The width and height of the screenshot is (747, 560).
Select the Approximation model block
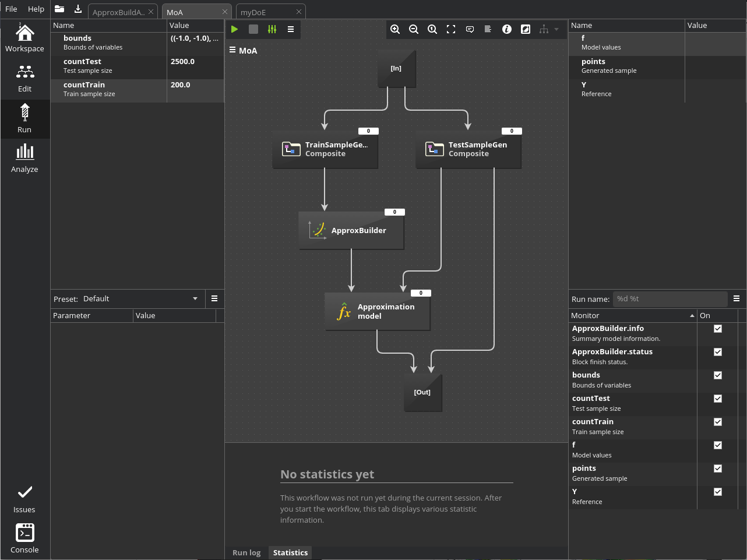(377, 311)
